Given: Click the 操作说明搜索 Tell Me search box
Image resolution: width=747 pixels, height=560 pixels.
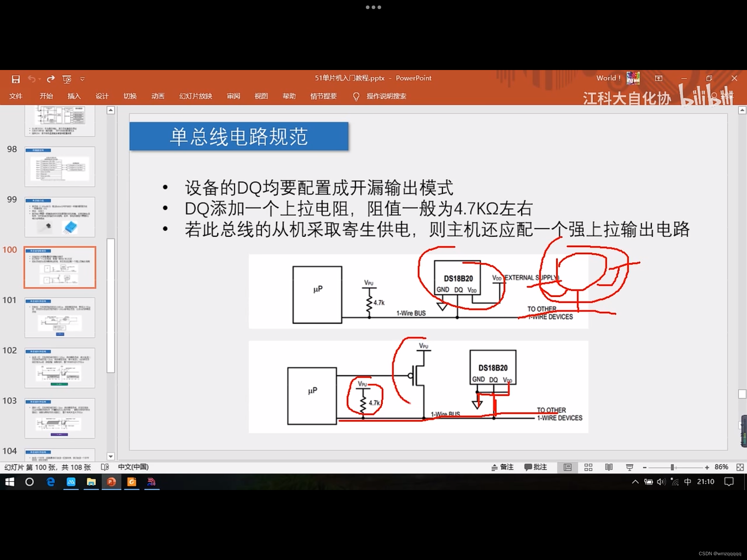Looking at the screenshot, I should (x=386, y=96).
